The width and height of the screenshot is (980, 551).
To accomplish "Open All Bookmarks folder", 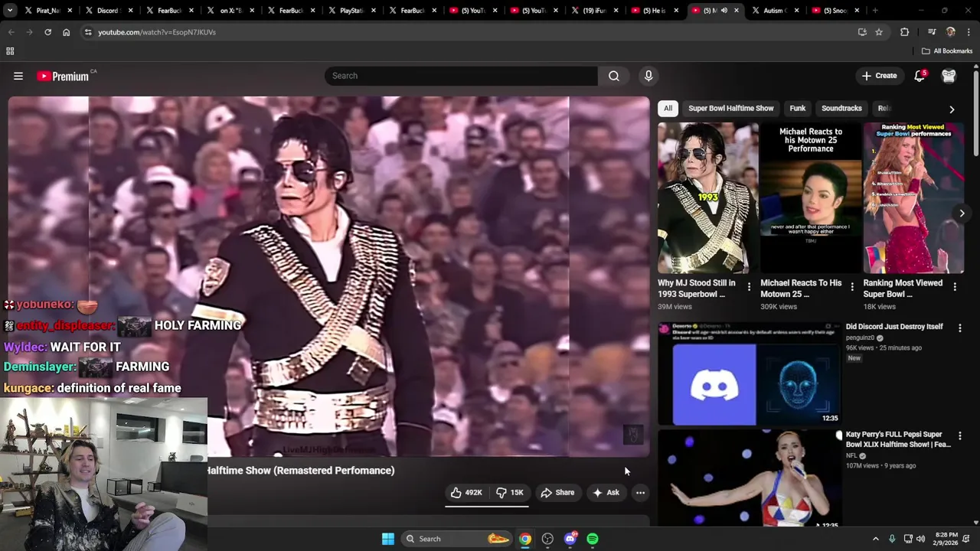I will point(947,51).
